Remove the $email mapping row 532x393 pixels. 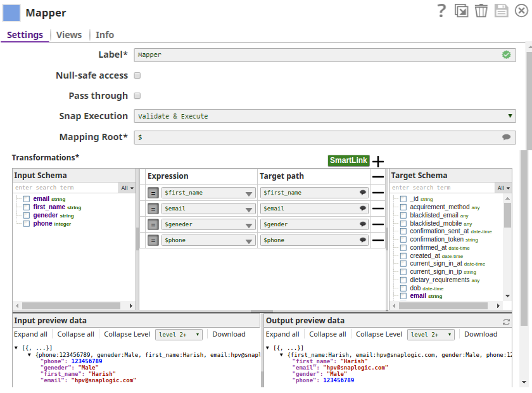377,208
